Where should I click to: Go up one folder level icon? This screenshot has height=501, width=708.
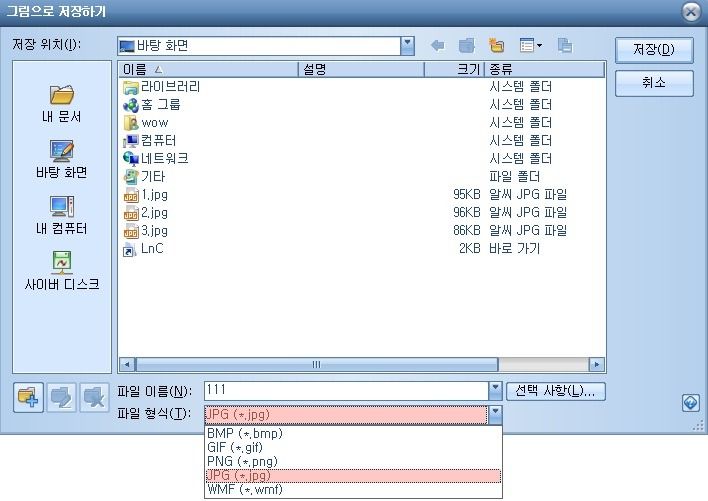pos(467,46)
